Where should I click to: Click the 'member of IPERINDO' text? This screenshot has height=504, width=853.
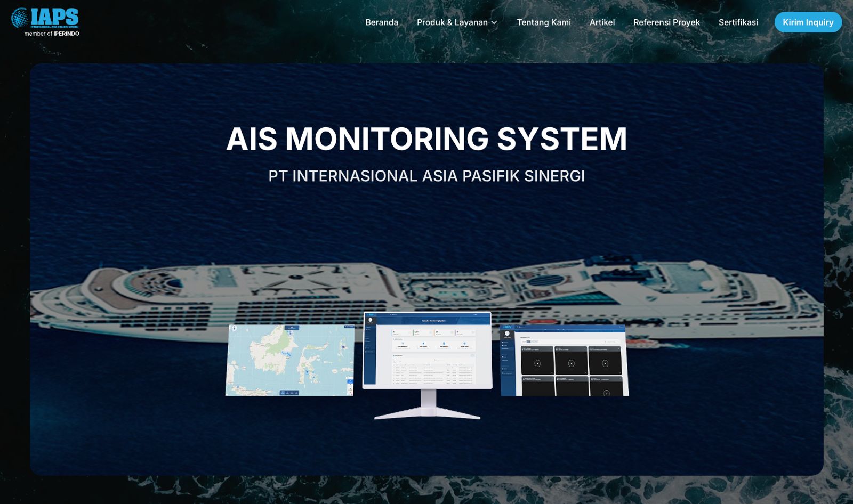tap(52, 34)
